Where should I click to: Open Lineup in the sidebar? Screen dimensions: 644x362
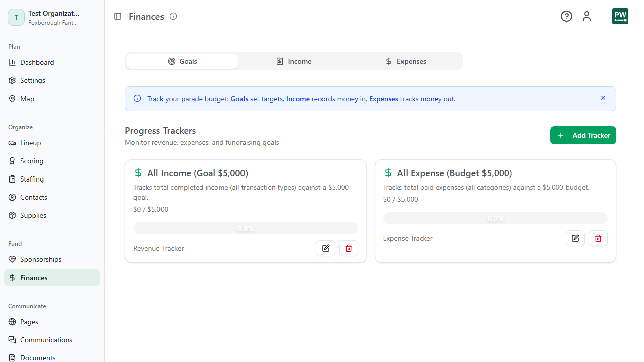coord(52,143)
